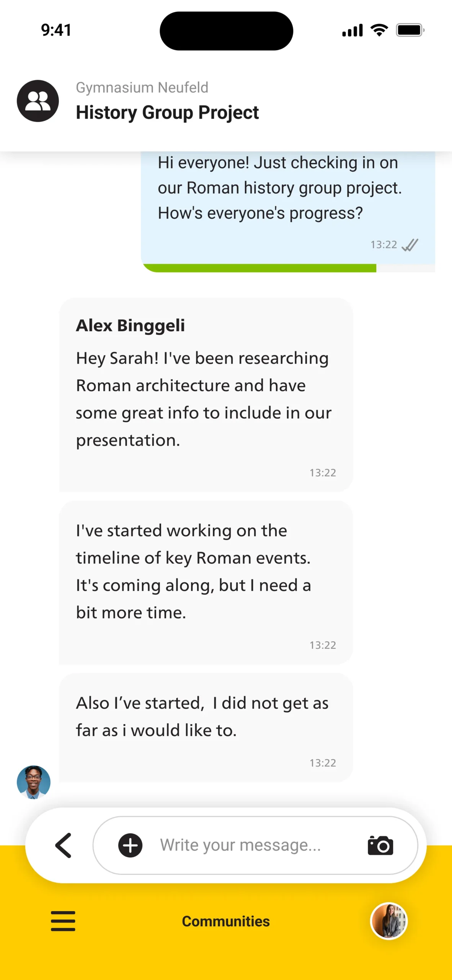Tap the Gymnasium Neufeld community label

(142, 88)
